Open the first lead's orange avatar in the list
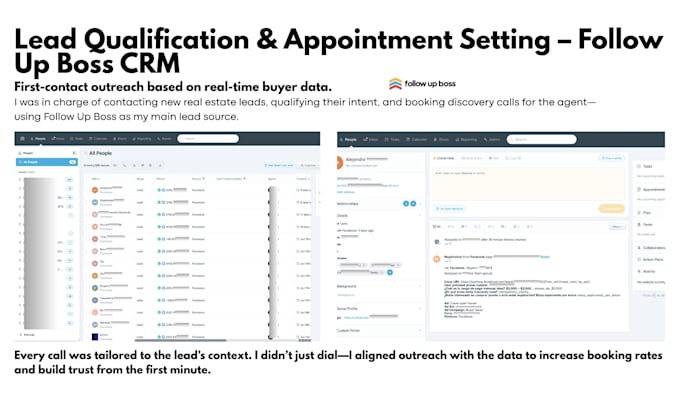The image size is (680, 411). [x=95, y=190]
